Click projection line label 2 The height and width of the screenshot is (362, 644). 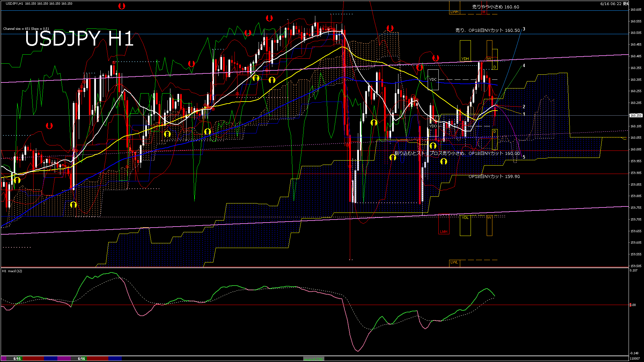pyautogui.click(x=524, y=107)
